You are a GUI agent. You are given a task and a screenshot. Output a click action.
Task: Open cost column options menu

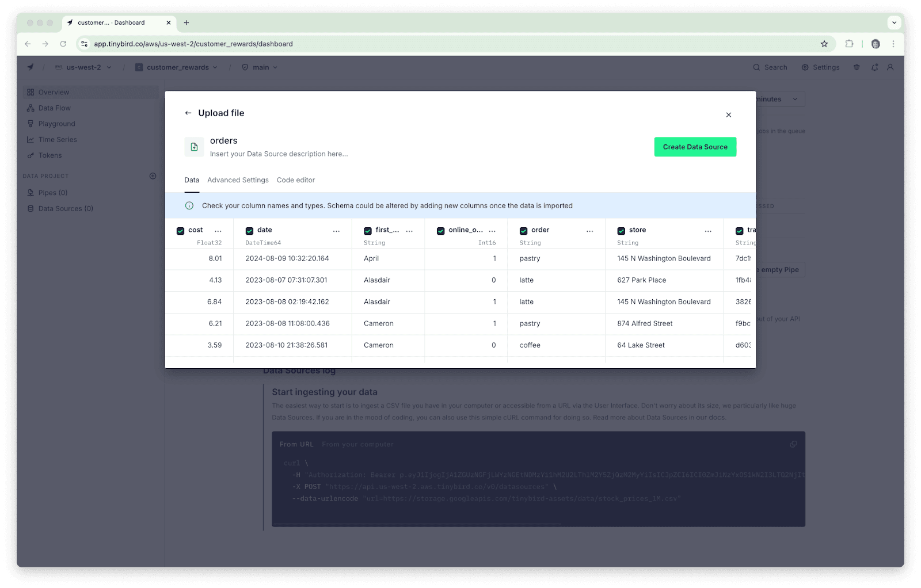218,231
